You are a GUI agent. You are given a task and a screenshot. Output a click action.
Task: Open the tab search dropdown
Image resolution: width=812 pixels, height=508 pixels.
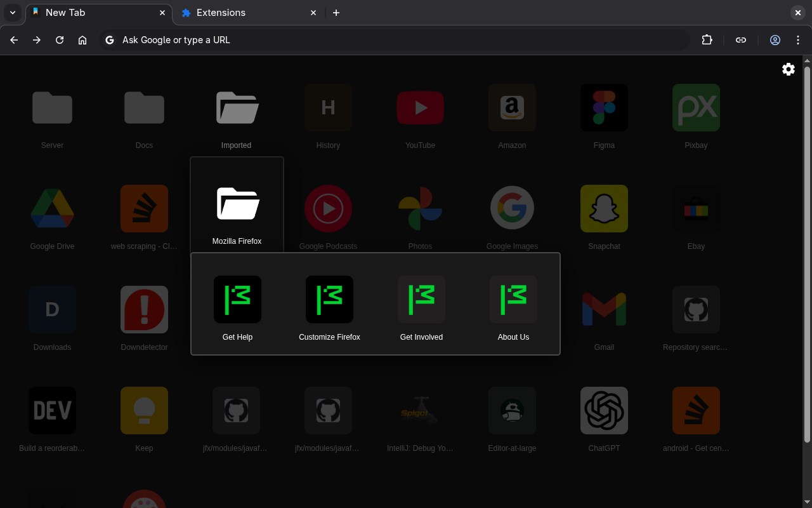coord(13,13)
